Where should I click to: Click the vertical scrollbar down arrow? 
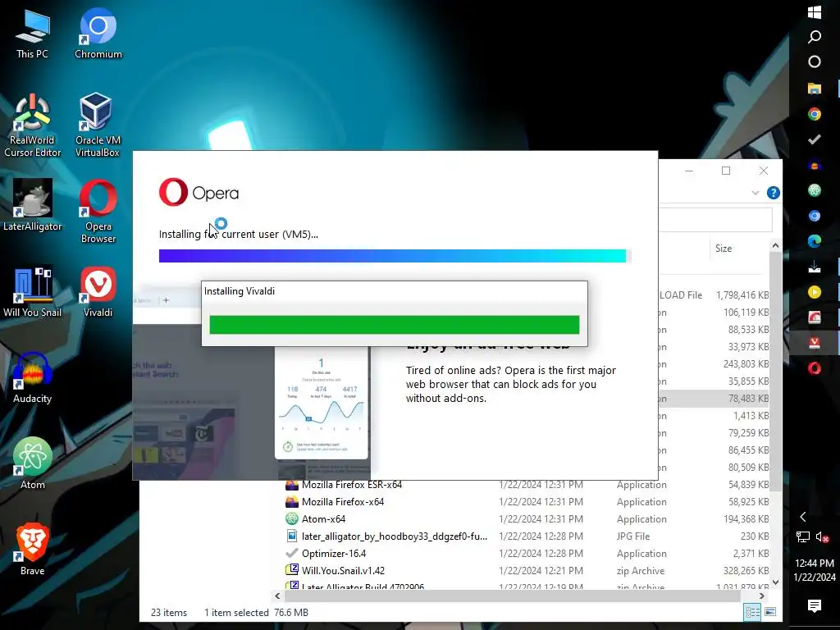(775, 582)
